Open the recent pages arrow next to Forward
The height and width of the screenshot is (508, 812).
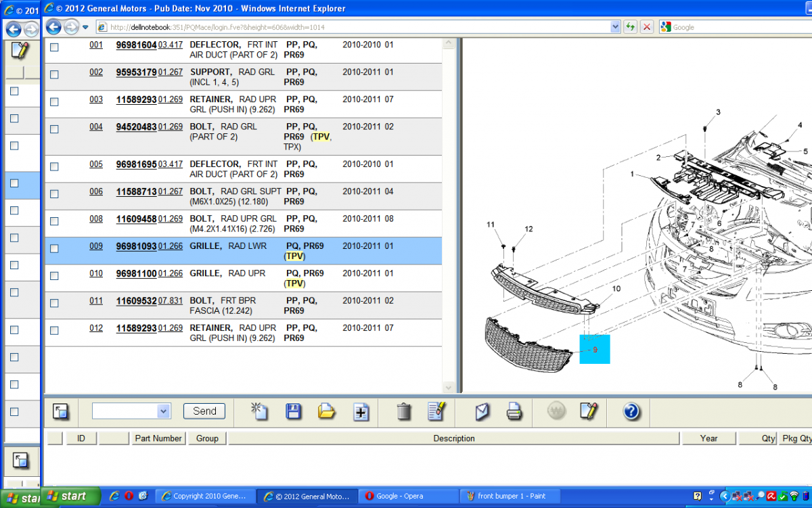pos(85,27)
